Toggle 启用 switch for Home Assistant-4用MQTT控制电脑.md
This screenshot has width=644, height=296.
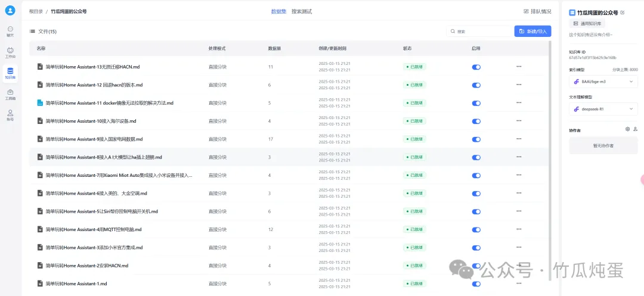(x=476, y=229)
